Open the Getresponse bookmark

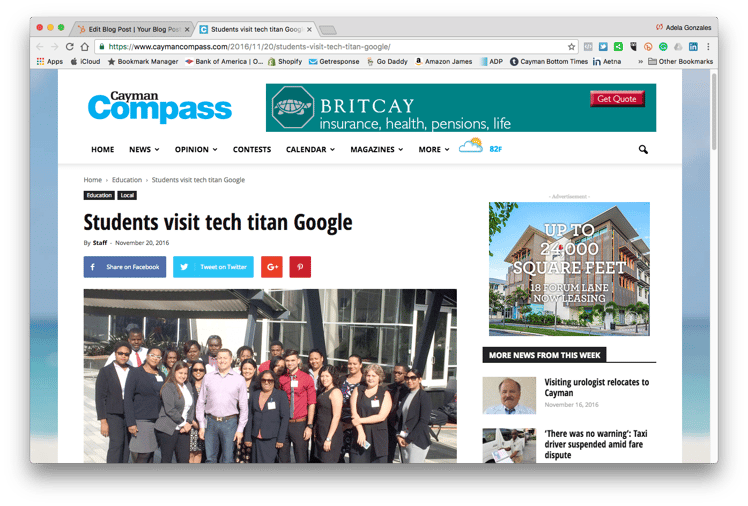[334, 62]
